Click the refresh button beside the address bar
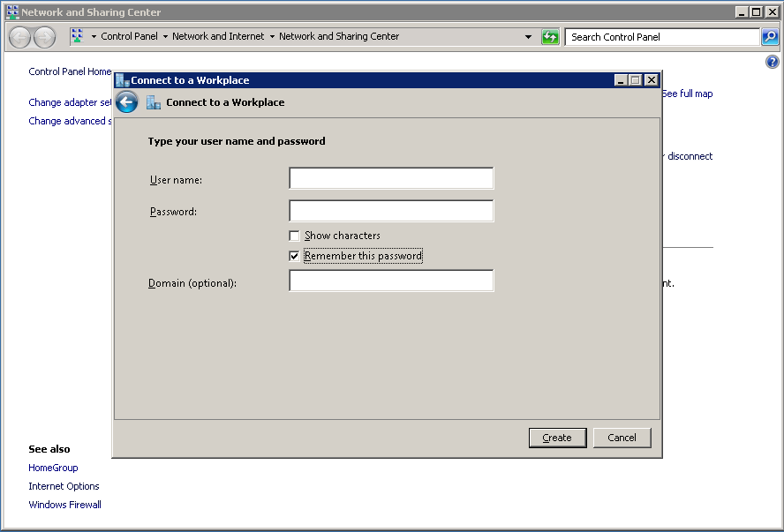784x532 pixels. [x=550, y=37]
